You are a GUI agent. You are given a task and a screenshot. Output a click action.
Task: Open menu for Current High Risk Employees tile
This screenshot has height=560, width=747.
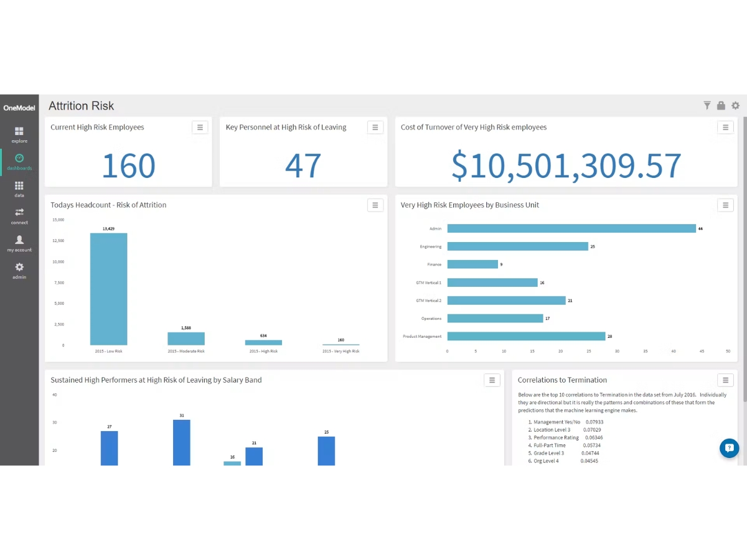tap(200, 128)
